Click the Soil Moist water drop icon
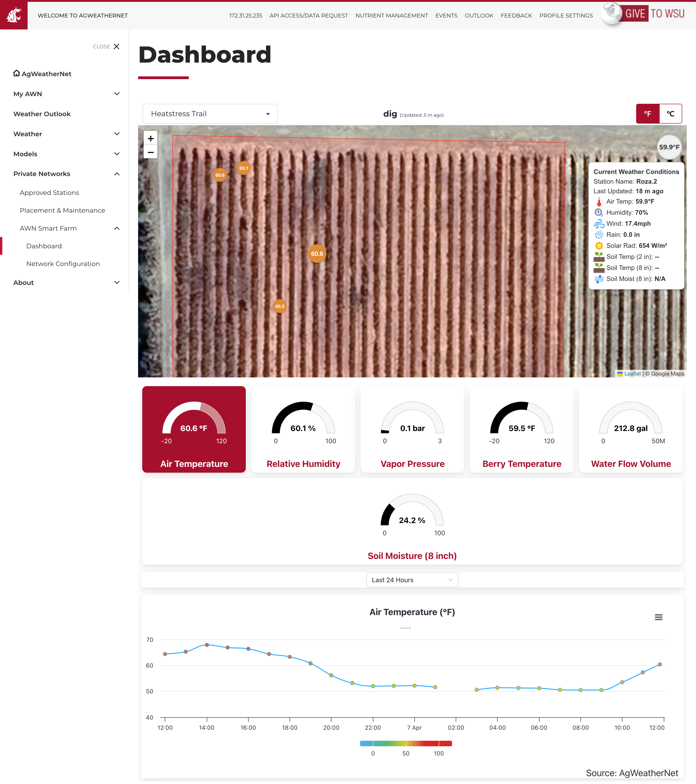 click(x=599, y=279)
